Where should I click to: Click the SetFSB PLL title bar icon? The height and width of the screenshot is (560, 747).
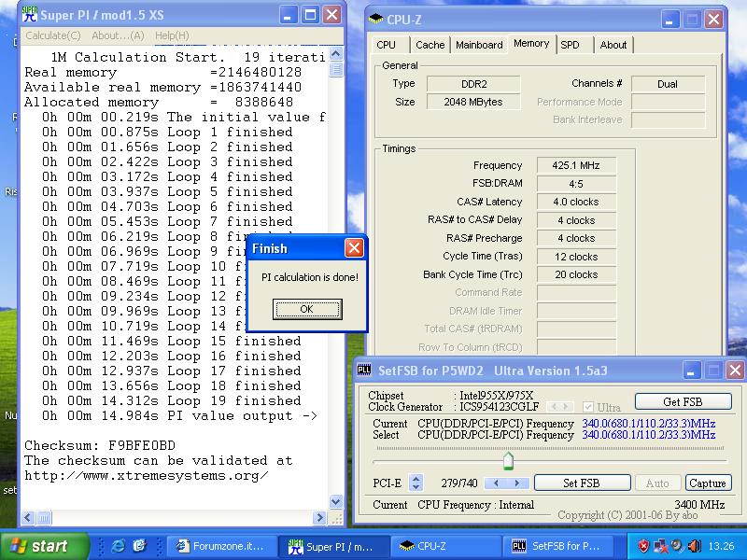(364, 370)
